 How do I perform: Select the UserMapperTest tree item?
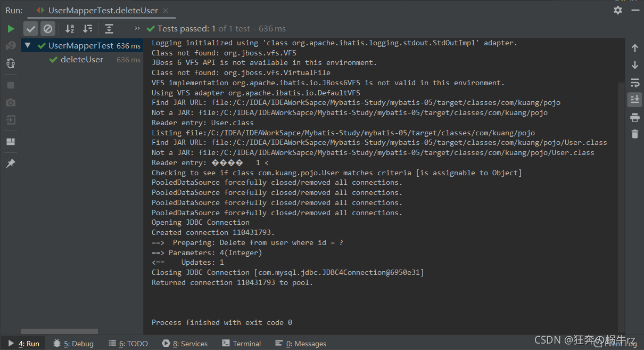[82, 46]
